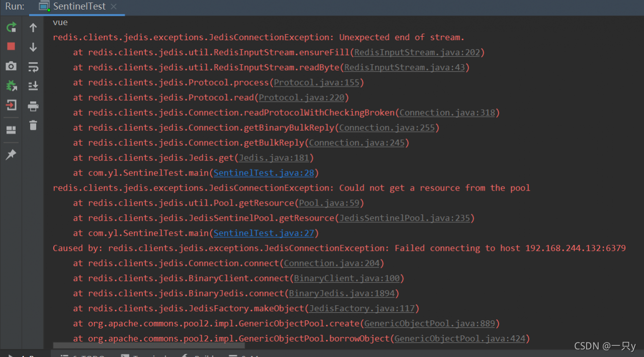Open Connection.java:318 link

(447, 113)
